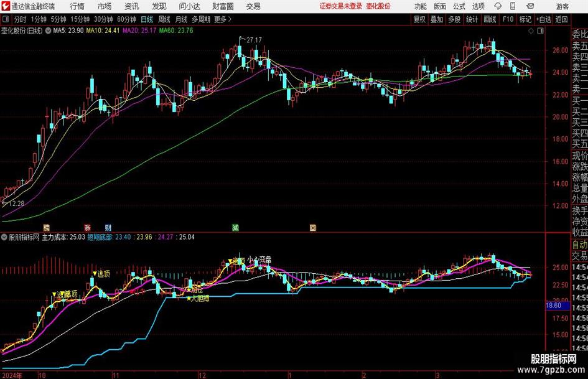The width and height of the screenshot is (588, 379).
Task: Expand the 股朋指标网 indicator dropdown icon
Action: [4, 237]
